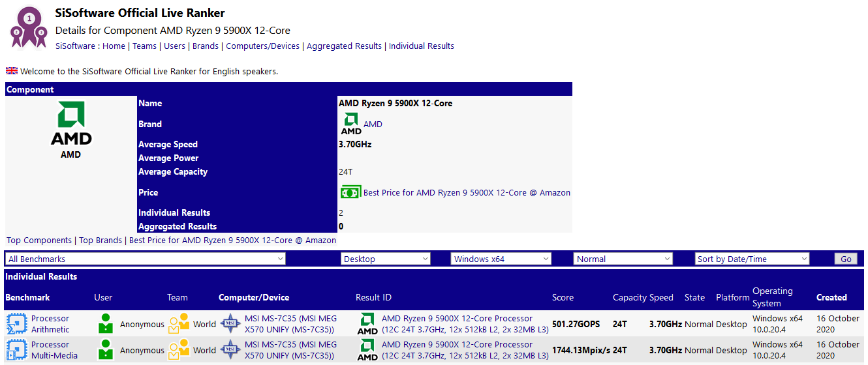Sort table by Score column header
The width and height of the screenshot is (868, 365).
tap(563, 297)
